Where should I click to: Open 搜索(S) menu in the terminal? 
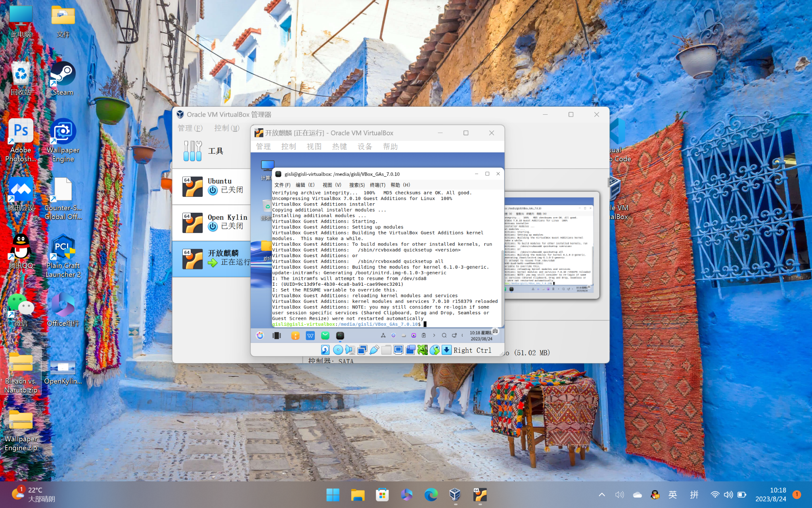pyautogui.click(x=357, y=185)
